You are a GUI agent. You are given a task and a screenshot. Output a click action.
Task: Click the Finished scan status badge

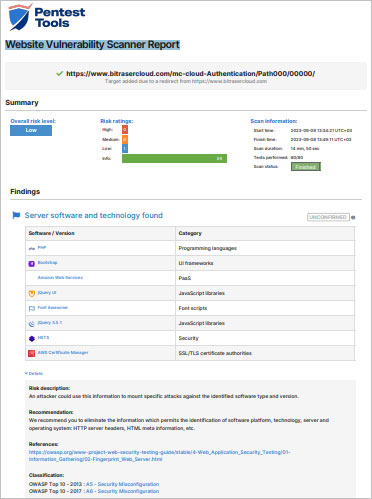click(x=306, y=167)
